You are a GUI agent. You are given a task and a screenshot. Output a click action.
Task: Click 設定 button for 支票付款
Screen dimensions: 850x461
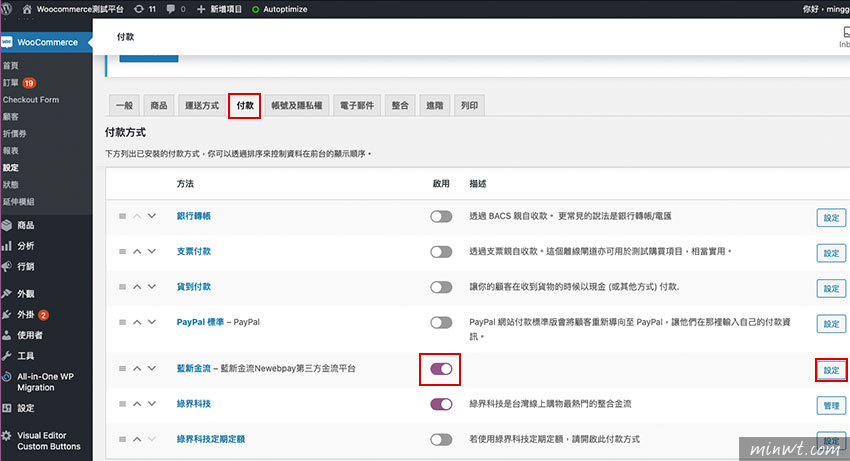(x=831, y=253)
